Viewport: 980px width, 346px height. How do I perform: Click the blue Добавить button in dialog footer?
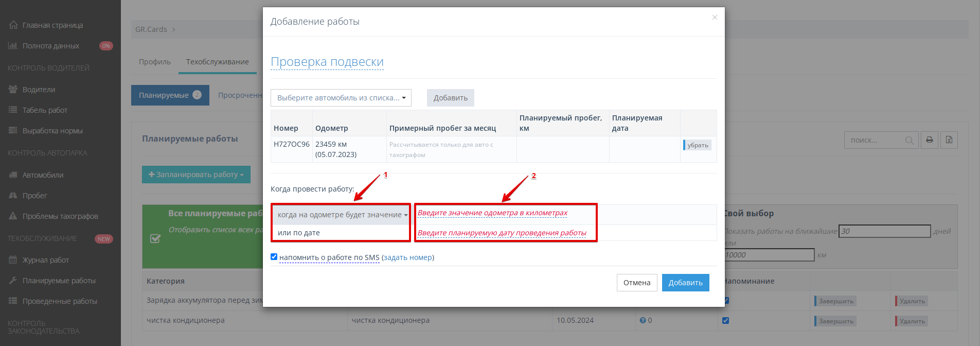tap(685, 283)
